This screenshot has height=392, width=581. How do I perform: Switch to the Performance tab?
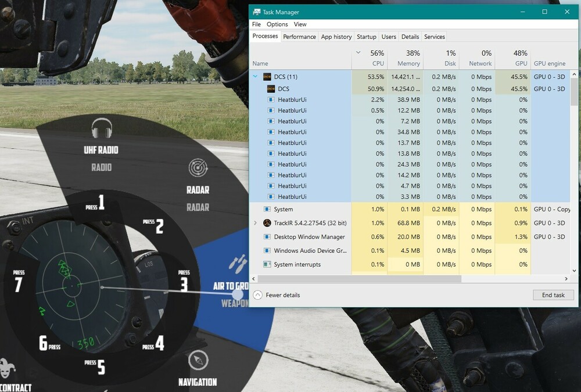(299, 37)
